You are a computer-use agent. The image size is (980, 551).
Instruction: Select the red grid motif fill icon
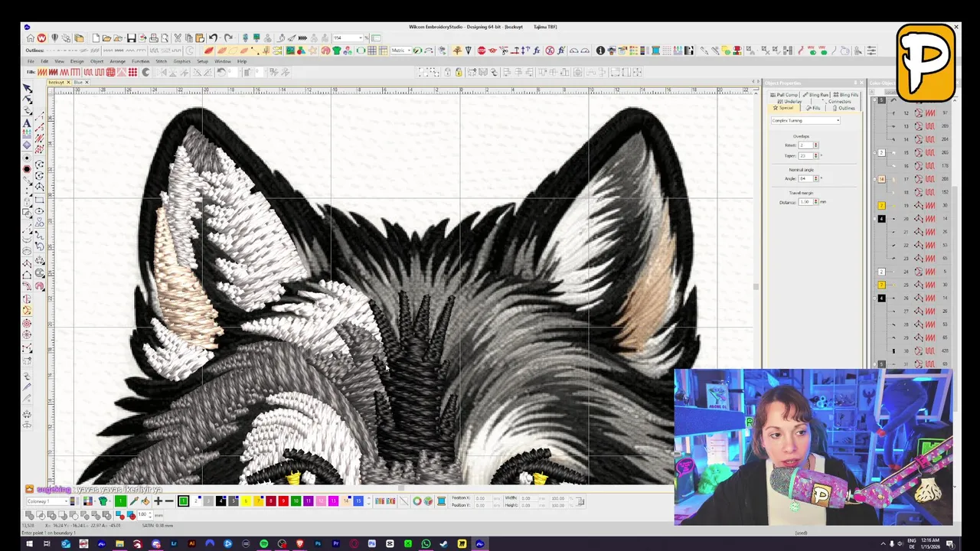110,72
